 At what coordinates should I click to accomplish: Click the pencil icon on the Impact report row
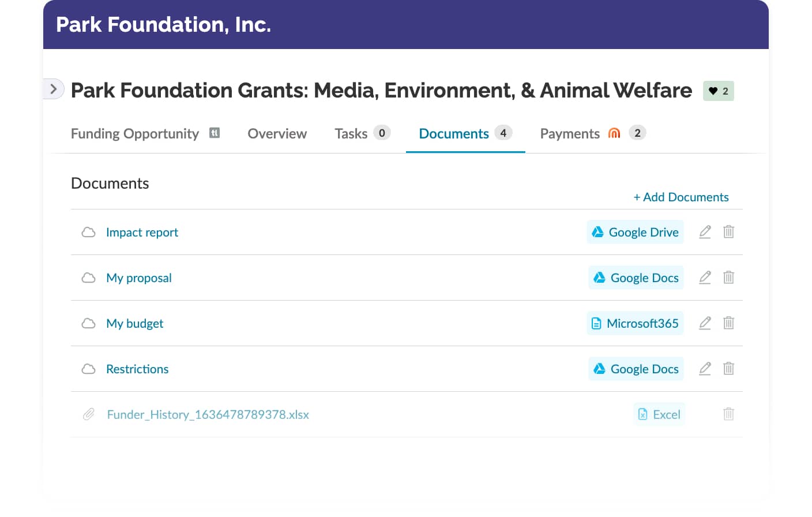[705, 232]
